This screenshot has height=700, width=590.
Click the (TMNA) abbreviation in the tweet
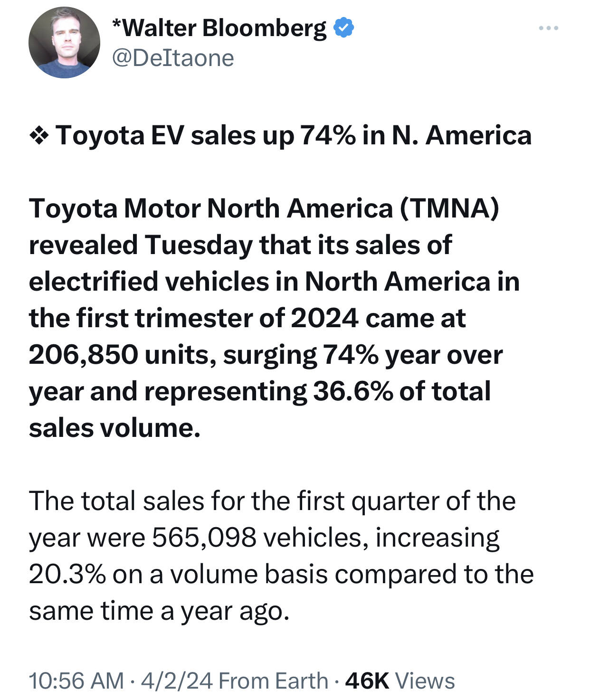(450, 208)
